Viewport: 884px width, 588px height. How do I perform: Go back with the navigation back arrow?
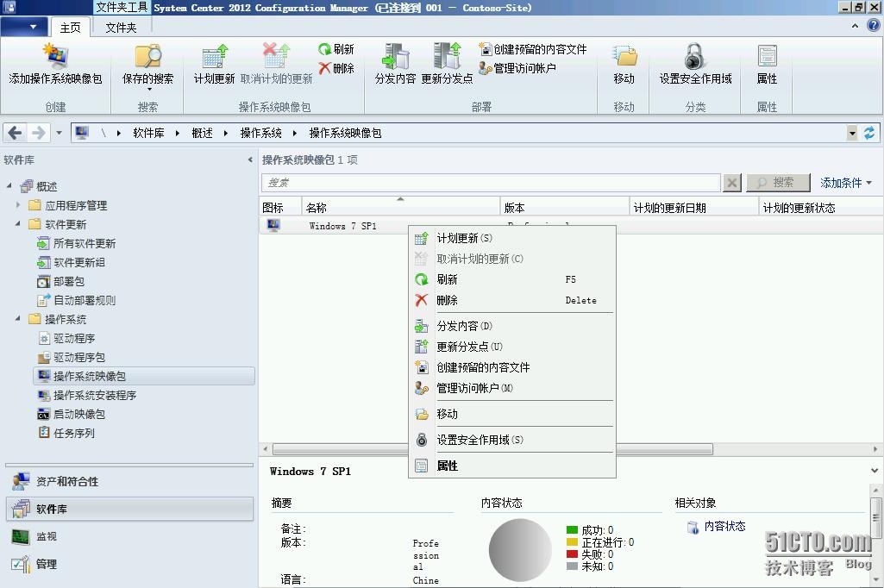coord(16,133)
